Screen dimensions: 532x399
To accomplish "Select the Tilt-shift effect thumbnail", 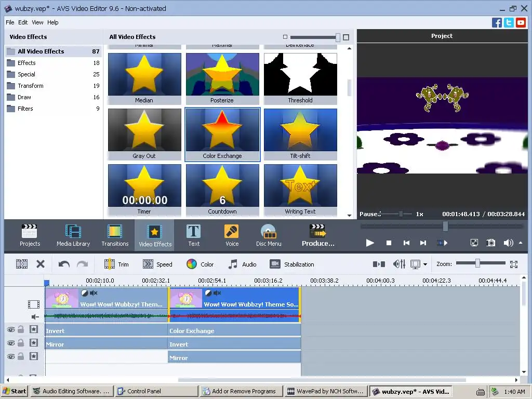I will coord(300,134).
